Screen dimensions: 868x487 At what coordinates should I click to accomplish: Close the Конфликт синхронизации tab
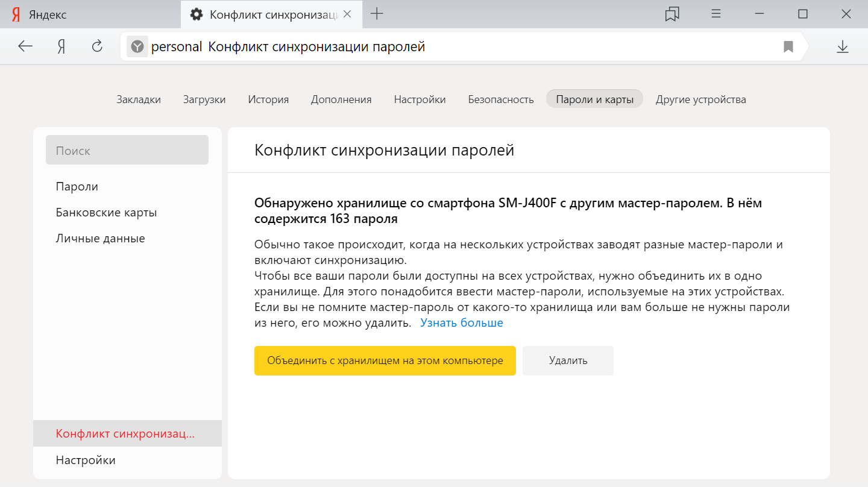pyautogui.click(x=347, y=14)
